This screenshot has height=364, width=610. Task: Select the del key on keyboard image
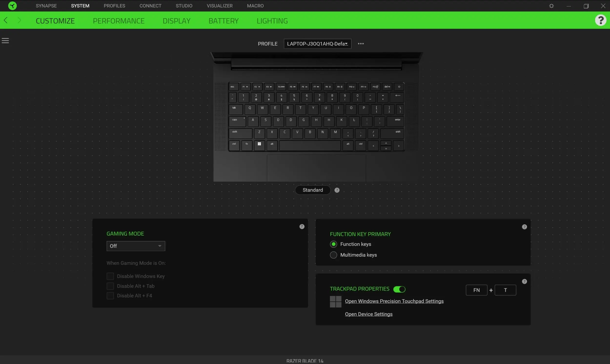tap(387, 87)
